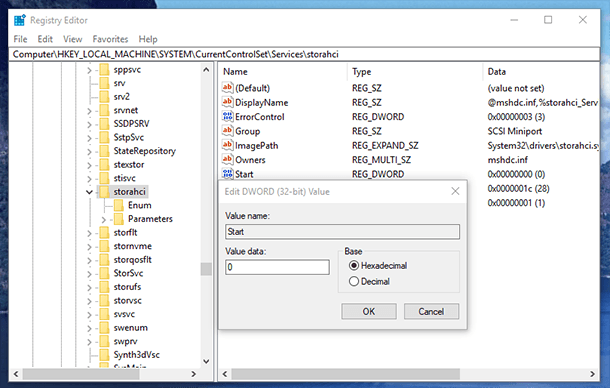Open the View menu

72,39
